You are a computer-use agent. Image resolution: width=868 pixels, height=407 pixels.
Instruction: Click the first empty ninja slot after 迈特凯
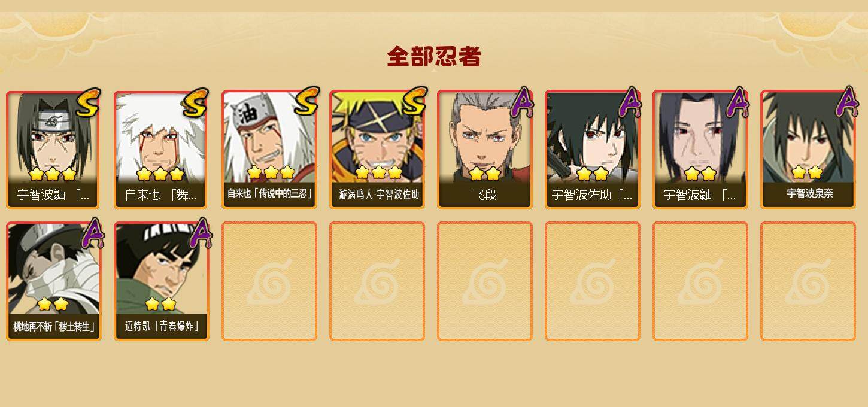coord(269,281)
